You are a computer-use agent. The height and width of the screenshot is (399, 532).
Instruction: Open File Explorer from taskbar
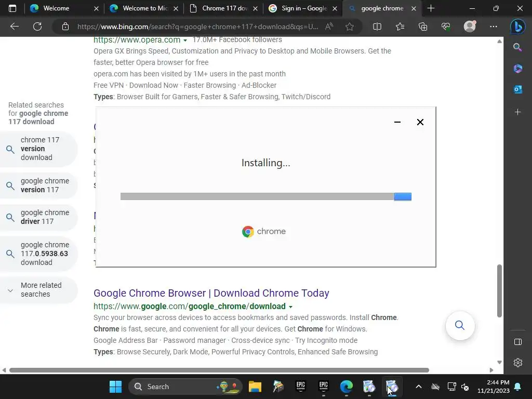point(255,387)
